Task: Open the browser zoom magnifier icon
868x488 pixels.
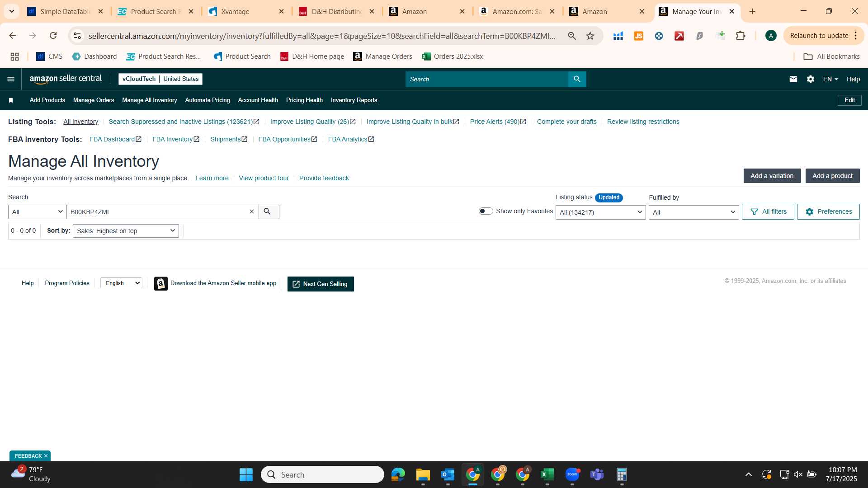Action: point(572,36)
